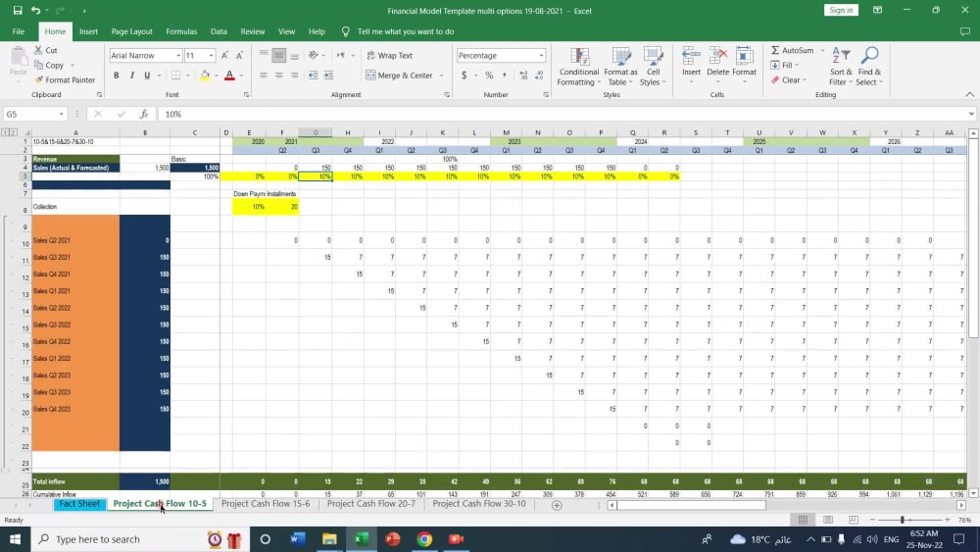Screen dimensions: 980x552
Task: Add a new sheet with the plus button
Action: coord(557,505)
